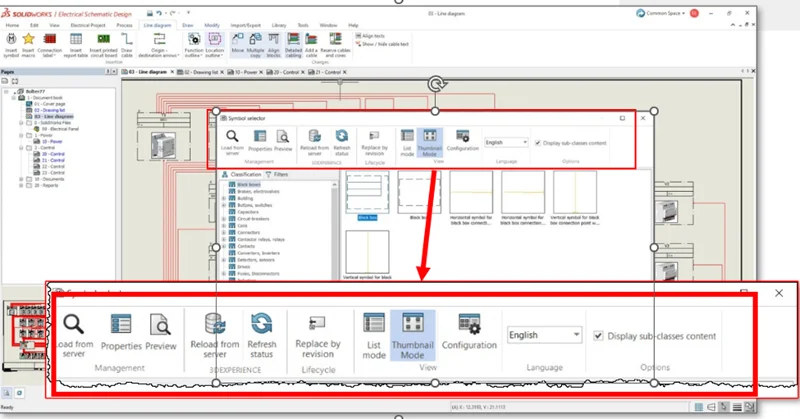Collapse the 1 - Document book node
Image resolution: width=800 pixels, height=419 pixels.
point(14,97)
